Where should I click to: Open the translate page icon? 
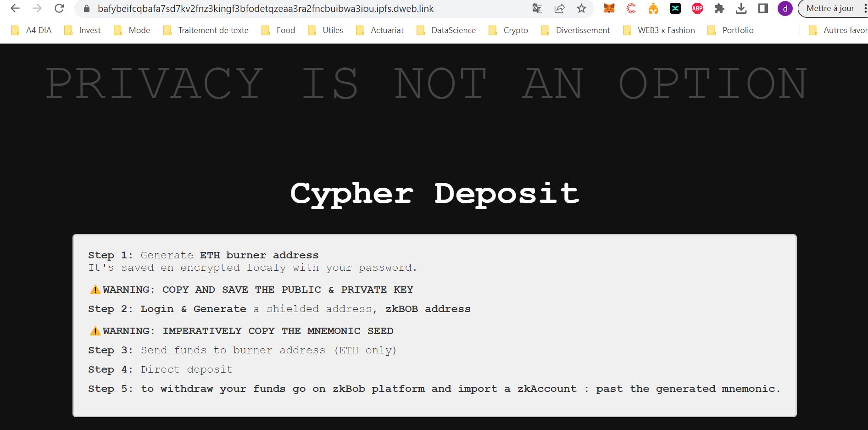[x=537, y=8]
